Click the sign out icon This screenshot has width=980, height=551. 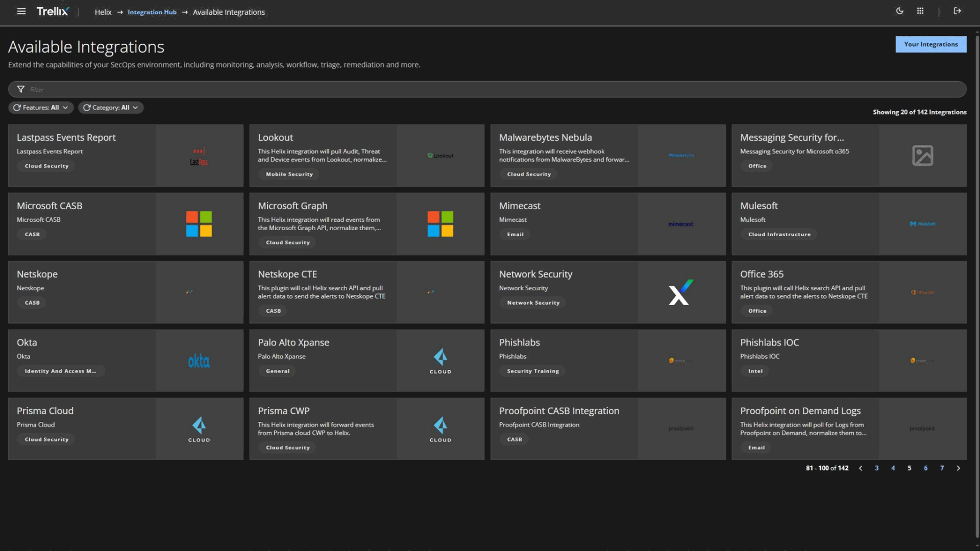tap(958, 11)
